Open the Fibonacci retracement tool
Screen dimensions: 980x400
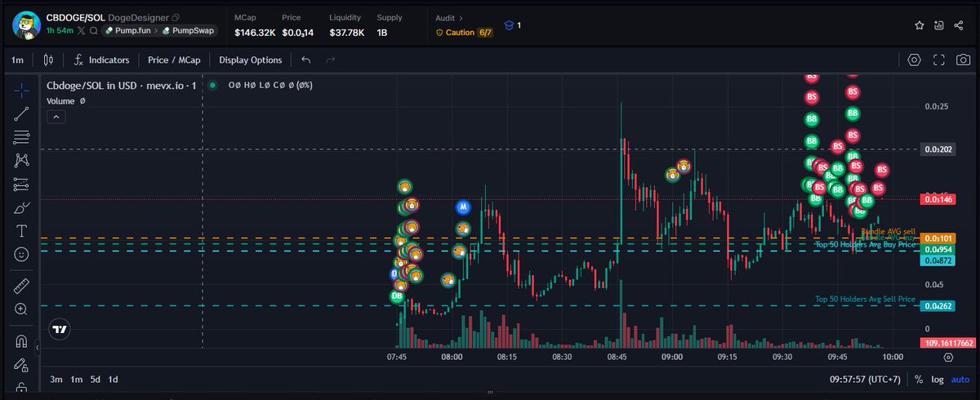tap(22, 137)
